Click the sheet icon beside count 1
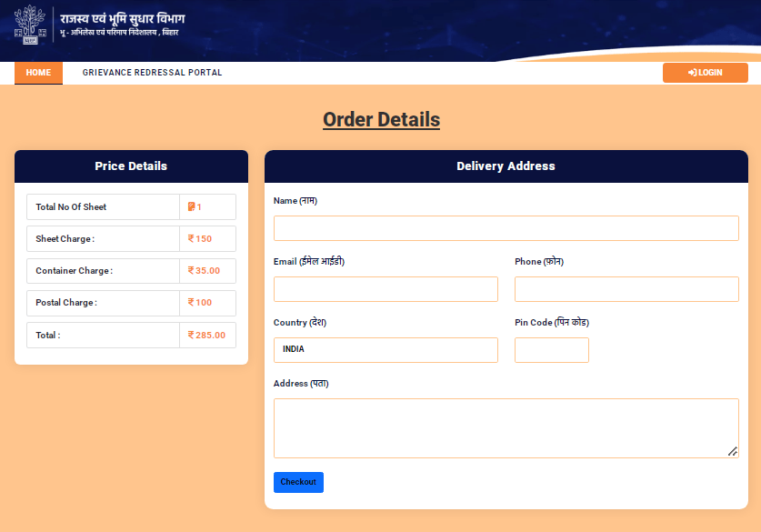 tap(191, 206)
